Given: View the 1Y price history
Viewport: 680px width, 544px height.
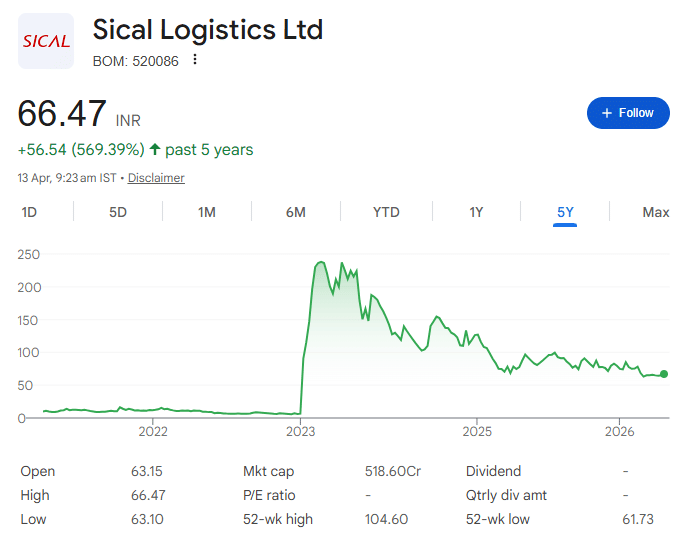Looking at the screenshot, I should pos(476,212).
